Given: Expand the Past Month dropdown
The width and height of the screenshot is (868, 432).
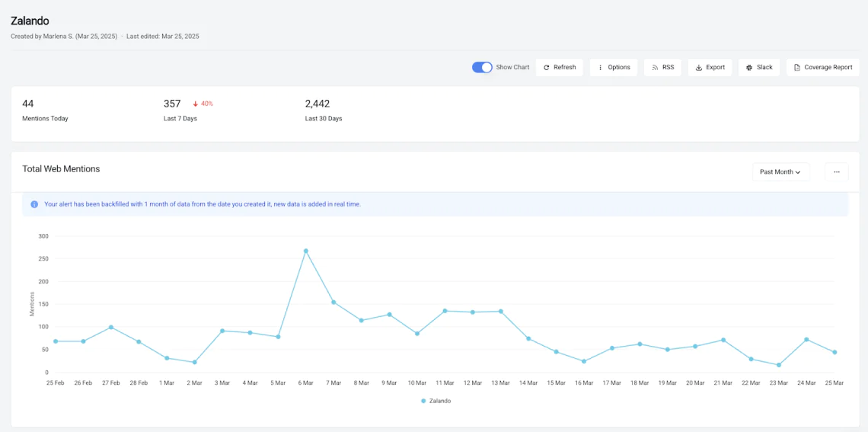Looking at the screenshot, I should pyautogui.click(x=780, y=171).
